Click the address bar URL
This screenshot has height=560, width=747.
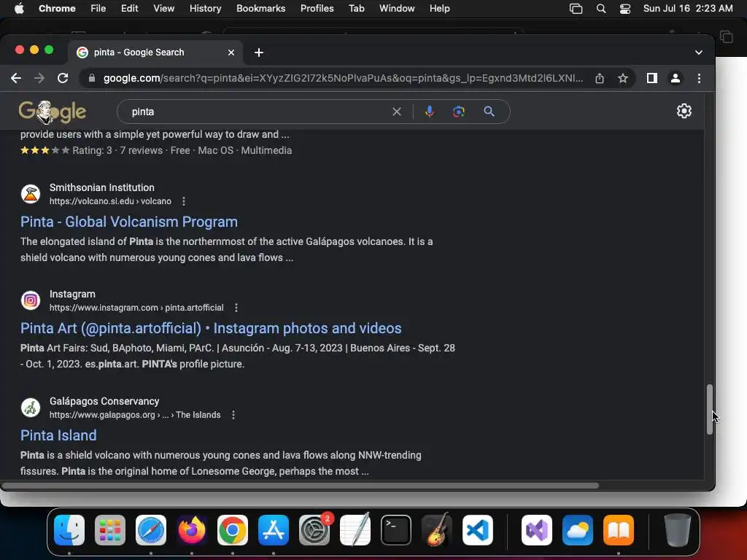point(343,78)
